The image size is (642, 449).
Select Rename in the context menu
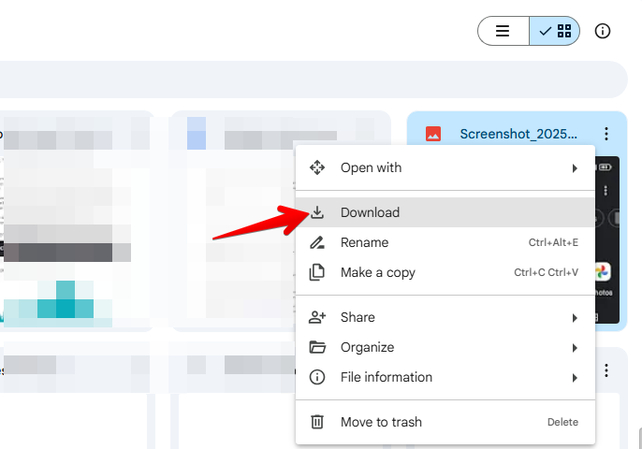(364, 242)
